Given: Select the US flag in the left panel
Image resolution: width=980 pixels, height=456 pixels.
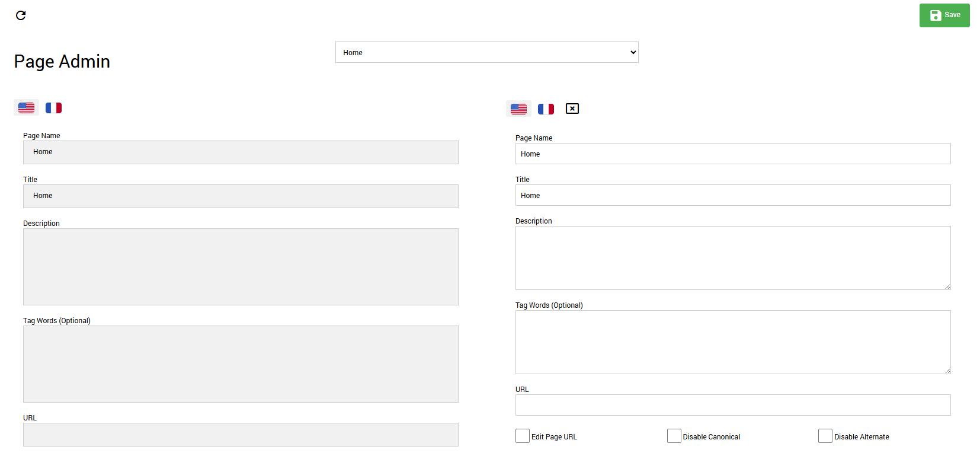Looking at the screenshot, I should [x=26, y=108].
